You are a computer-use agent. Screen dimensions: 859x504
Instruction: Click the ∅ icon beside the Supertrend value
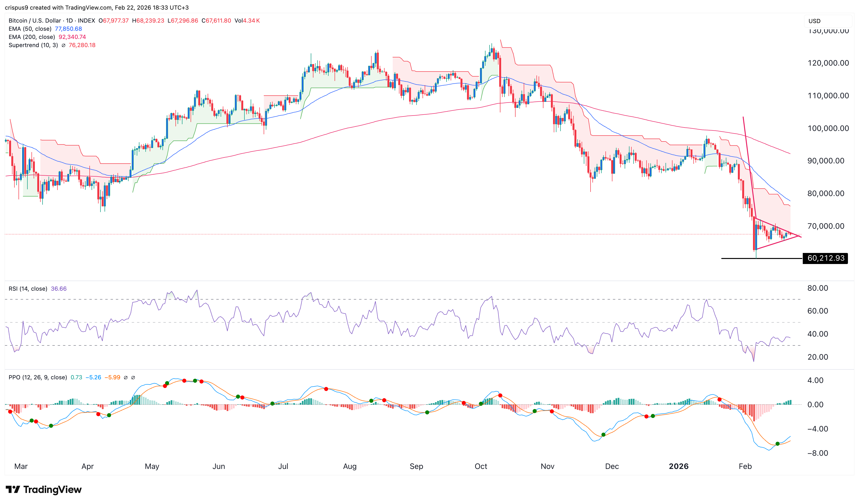pos(64,45)
